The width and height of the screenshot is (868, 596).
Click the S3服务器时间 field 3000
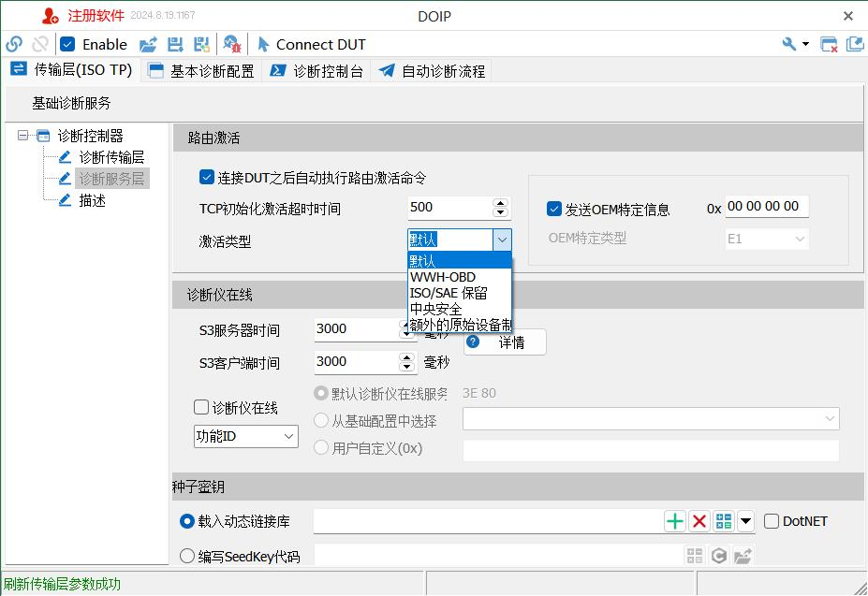357,329
